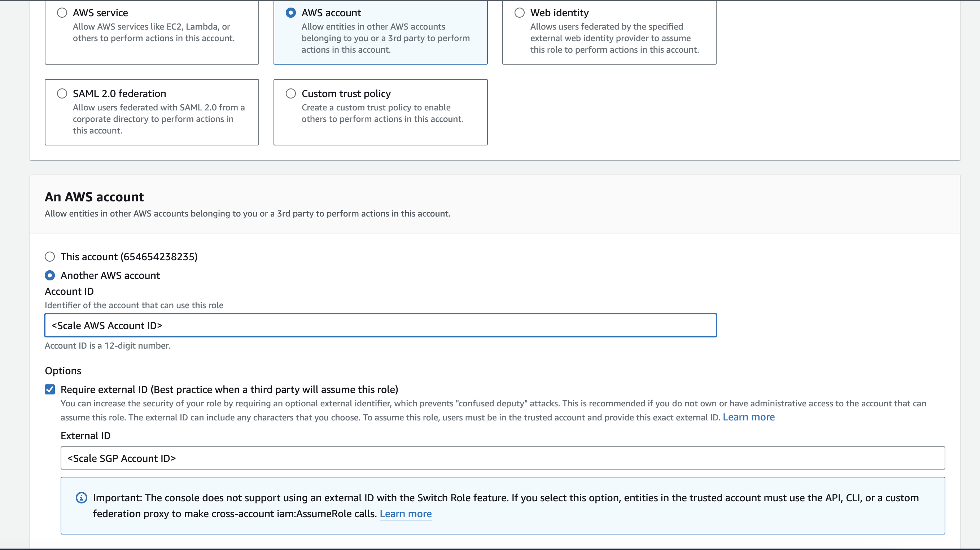Screen dimensions: 980x550
Task: Uncheck the Require external ID checkbox
Action: (50, 389)
